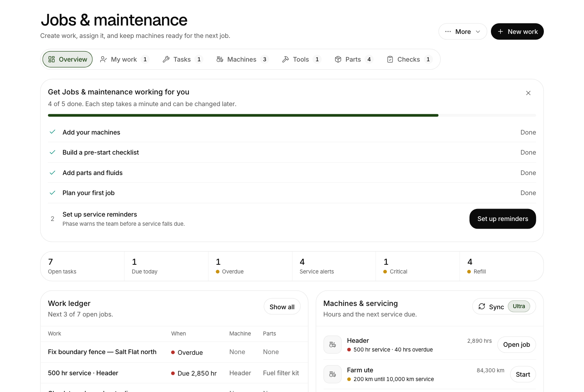Click Start for the Farm ute
584x392 pixels.
pyautogui.click(x=523, y=374)
